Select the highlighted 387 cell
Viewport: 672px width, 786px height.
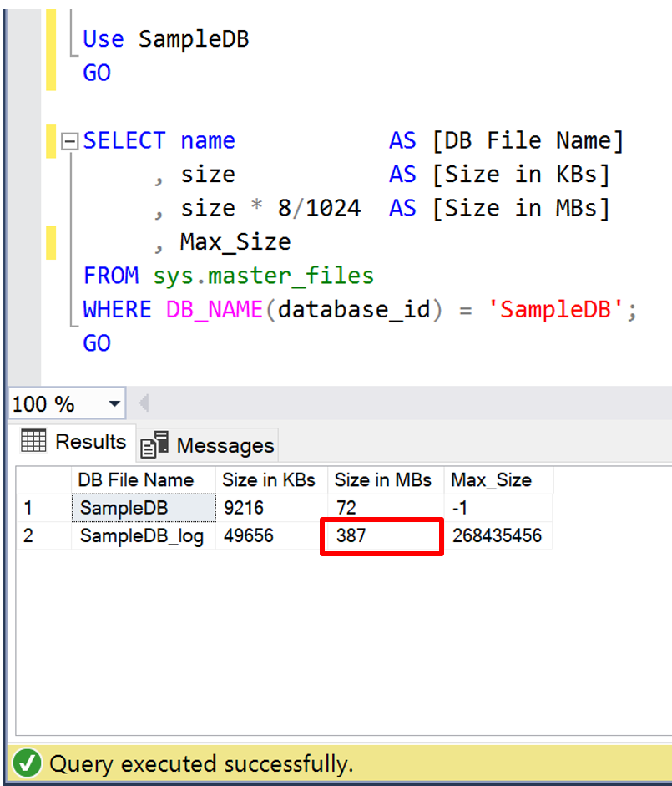[x=382, y=535]
